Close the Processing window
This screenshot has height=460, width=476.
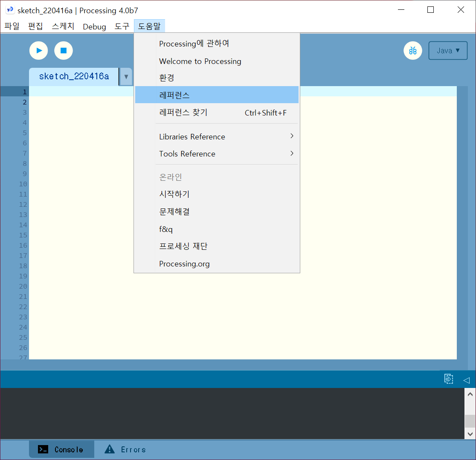pyautogui.click(x=461, y=10)
